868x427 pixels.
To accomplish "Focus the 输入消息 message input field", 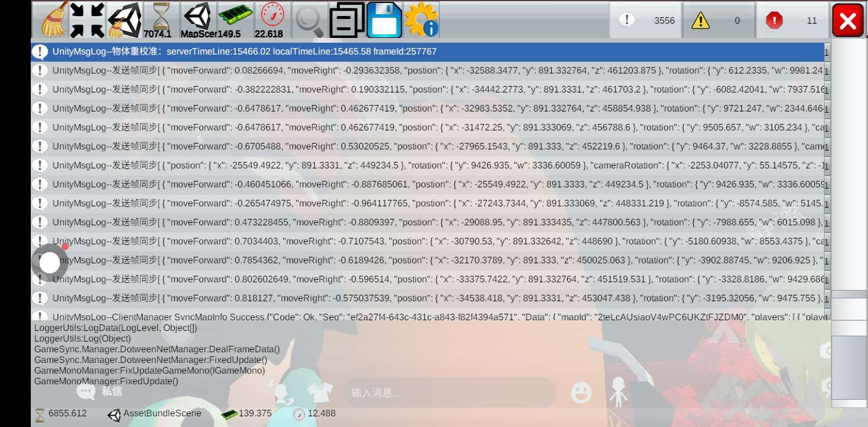I will tap(450, 393).
